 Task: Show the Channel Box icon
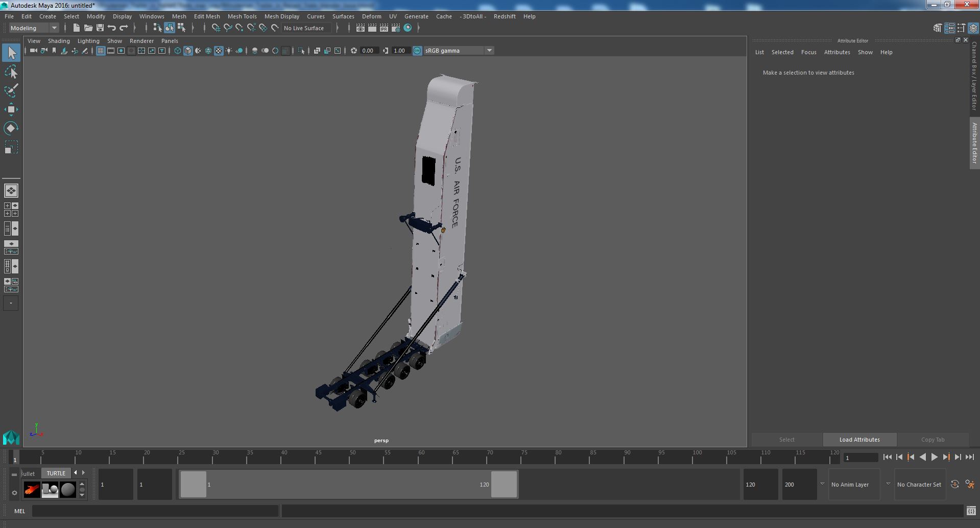[973, 28]
